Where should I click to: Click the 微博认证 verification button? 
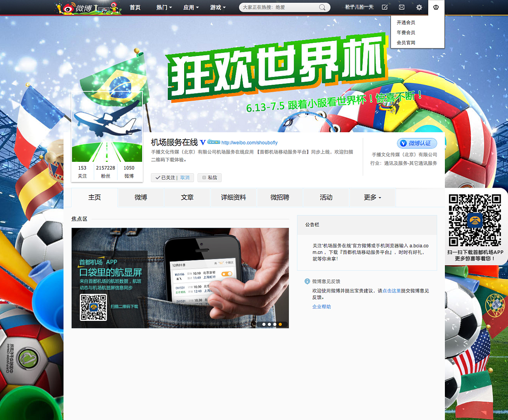point(417,143)
